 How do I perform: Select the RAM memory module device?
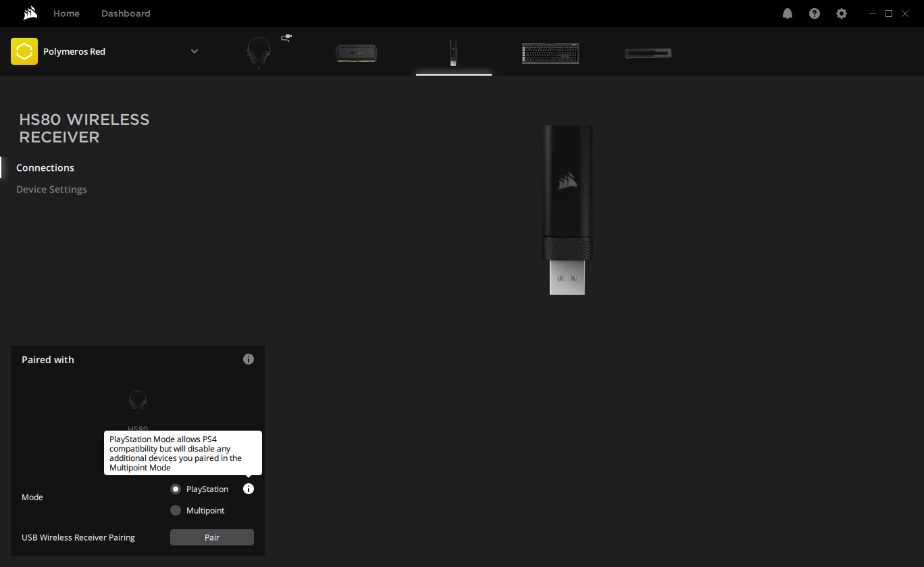pyautogui.click(x=357, y=53)
